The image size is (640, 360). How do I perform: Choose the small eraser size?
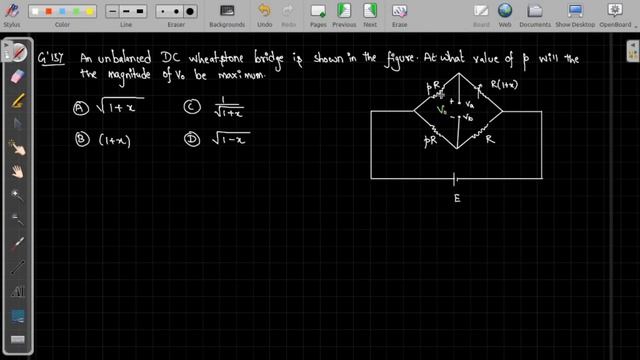click(163, 11)
